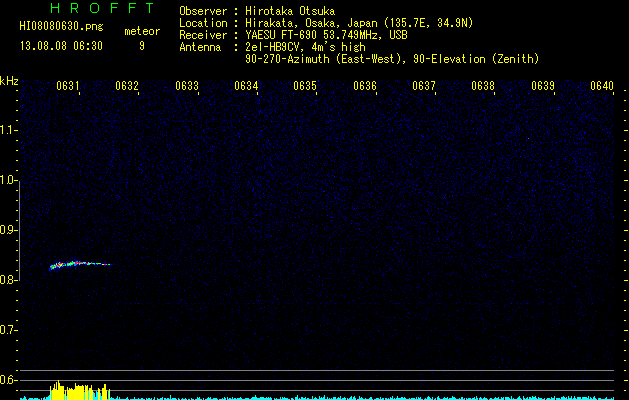The height and width of the screenshot is (400, 629).
Task: Click the 1.0 kHz axis label
Action: coord(8,180)
